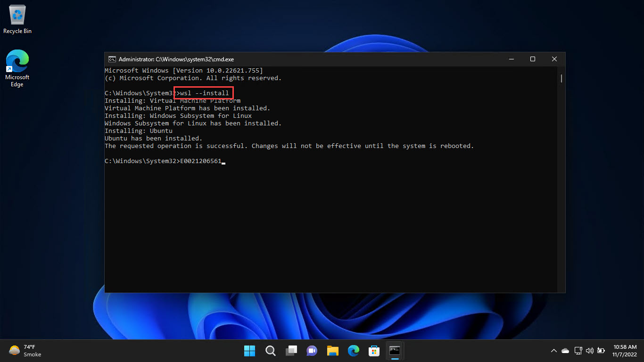Image resolution: width=644 pixels, height=362 pixels.
Task: Open the Start menu
Action: point(249,351)
